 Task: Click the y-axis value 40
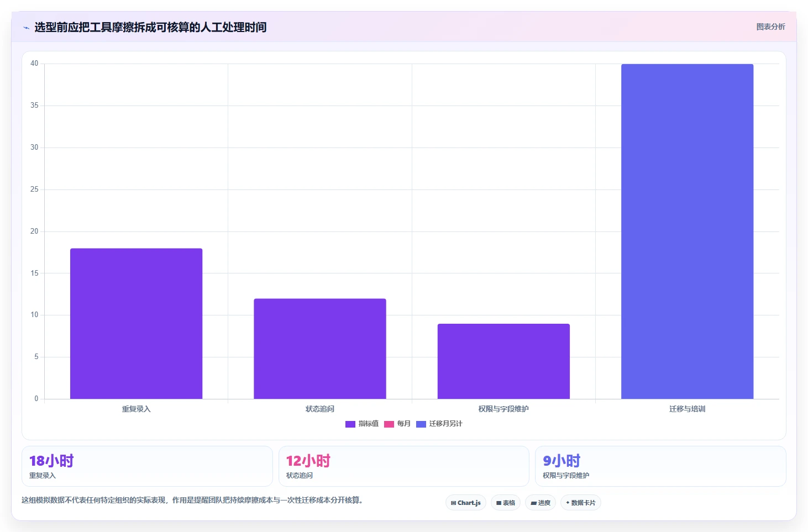click(x=34, y=64)
